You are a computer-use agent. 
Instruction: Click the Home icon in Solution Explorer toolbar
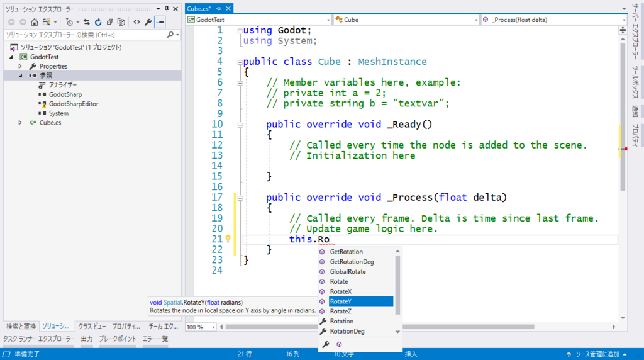point(35,22)
